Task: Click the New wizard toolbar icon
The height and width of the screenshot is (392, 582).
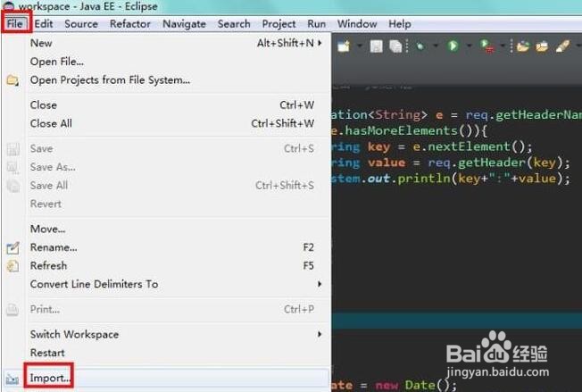Action: click(344, 46)
